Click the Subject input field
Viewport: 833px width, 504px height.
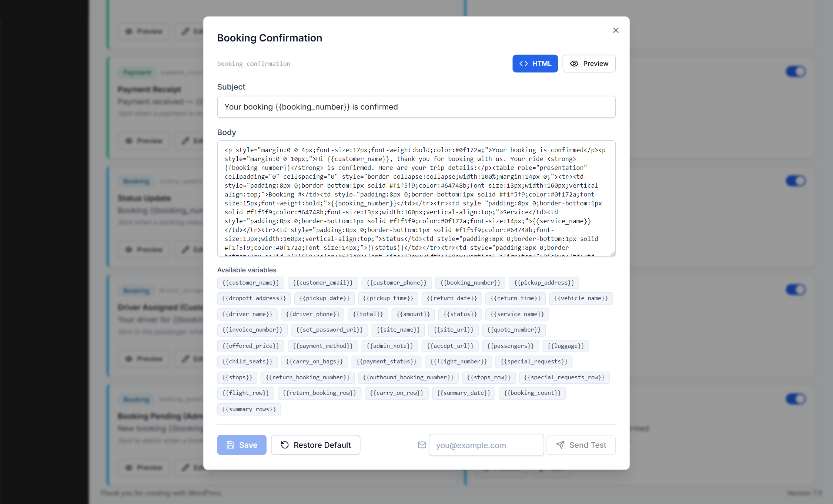(x=416, y=107)
